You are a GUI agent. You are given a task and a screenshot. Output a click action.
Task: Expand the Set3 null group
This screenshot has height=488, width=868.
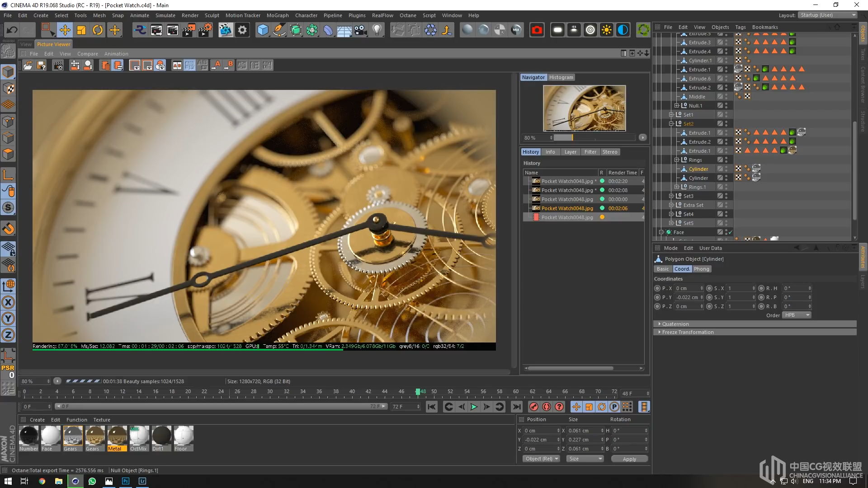click(x=671, y=196)
